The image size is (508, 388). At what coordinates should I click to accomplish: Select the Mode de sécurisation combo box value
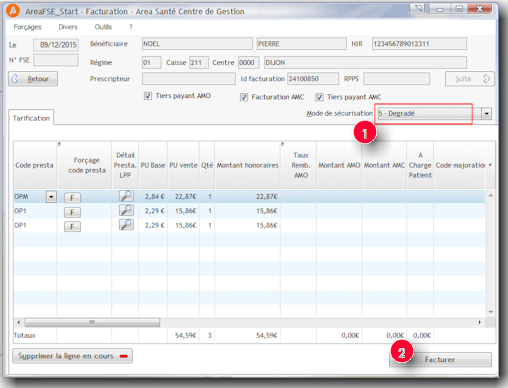(429, 114)
